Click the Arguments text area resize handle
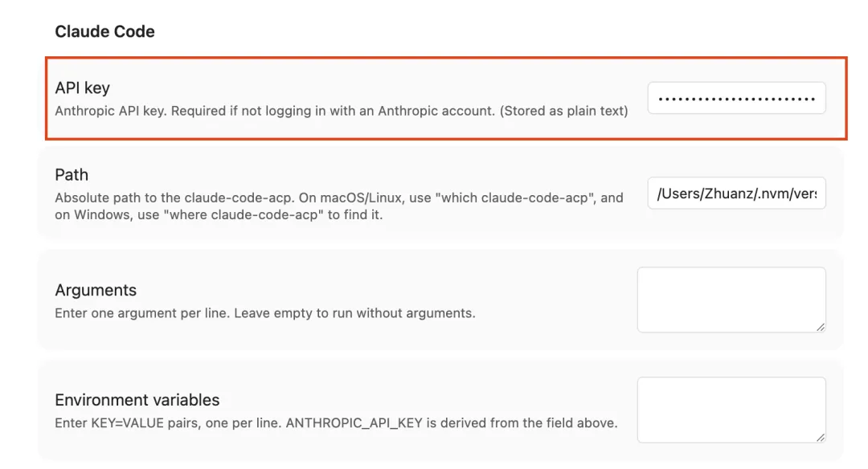The height and width of the screenshot is (469, 868). tap(821, 327)
